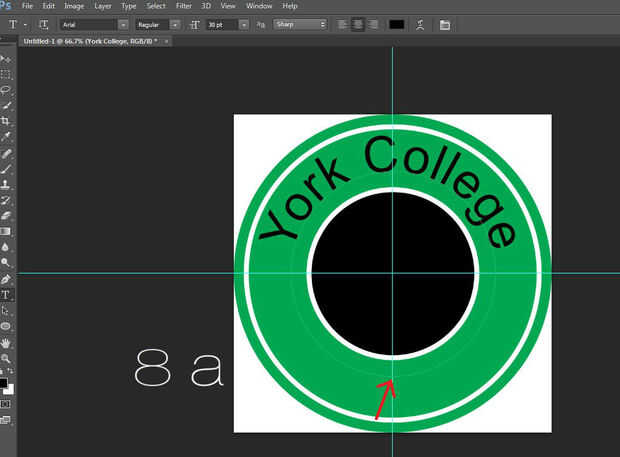Expand the Sharp anti-aliasing dropdown
Image resolution: width=620 pixels, height=457 pixels.
click(300, 24)
